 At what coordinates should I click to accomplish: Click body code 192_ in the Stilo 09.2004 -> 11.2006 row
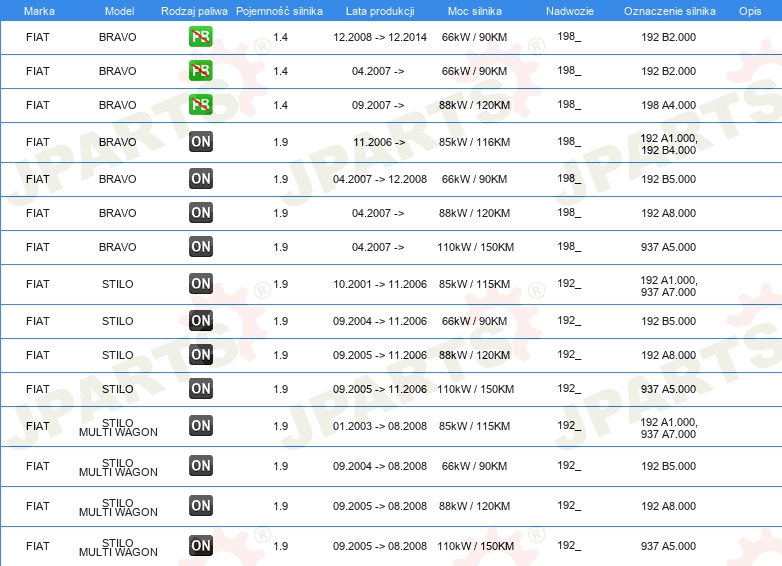click(569, 320)
